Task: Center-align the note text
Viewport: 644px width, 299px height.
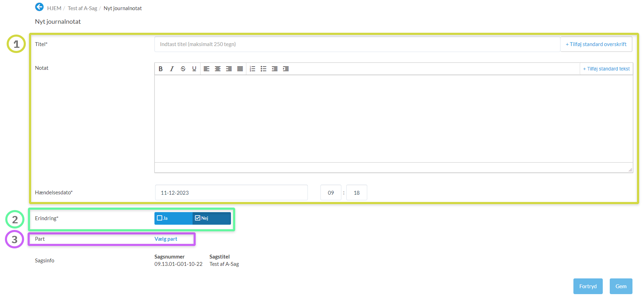Action: [217, 69]
